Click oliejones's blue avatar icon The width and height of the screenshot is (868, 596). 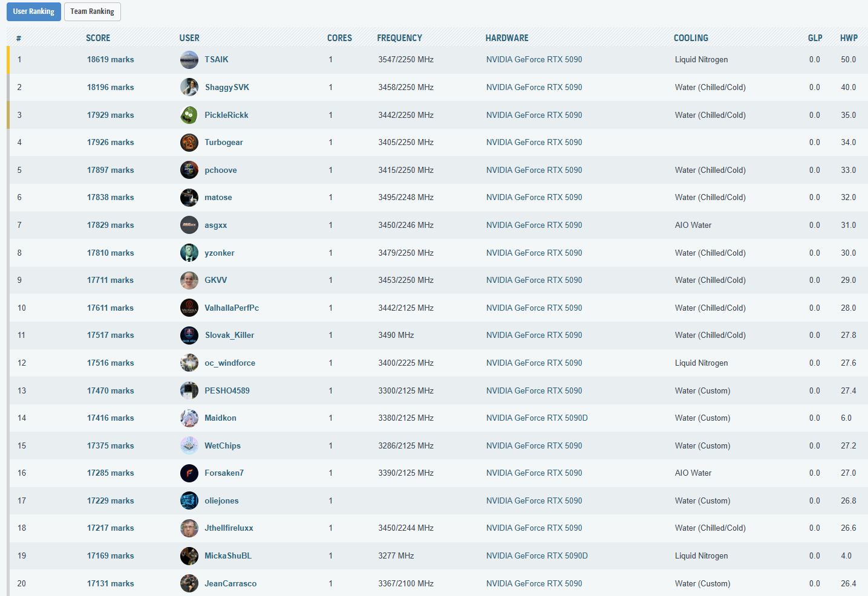coord(189,500)
